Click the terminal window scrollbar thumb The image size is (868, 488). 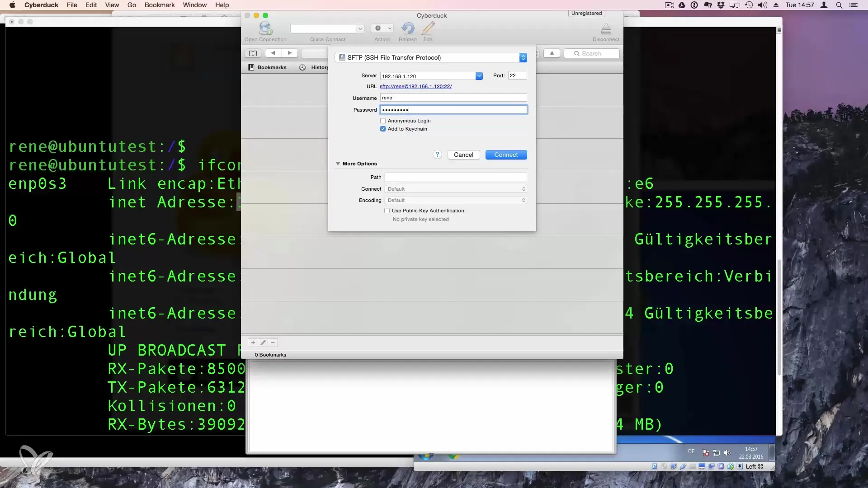[x=779, y=316]
